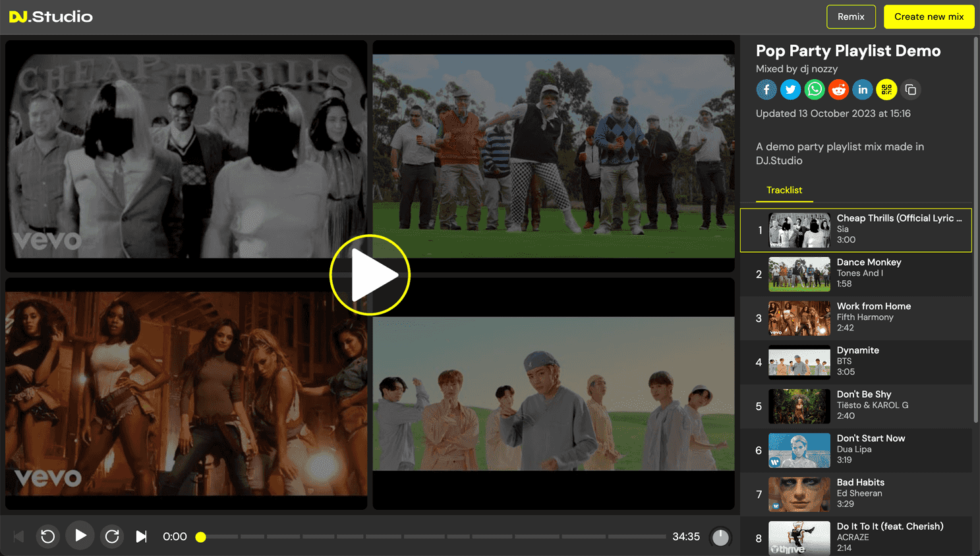
Task: Click the DJ.Studio logo
Action: (51, 16)
